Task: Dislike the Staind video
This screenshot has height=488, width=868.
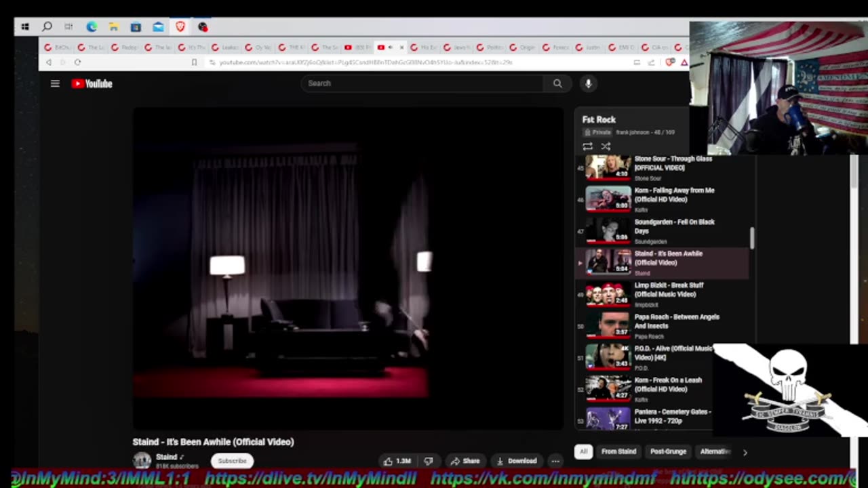Action: [429, 461]
